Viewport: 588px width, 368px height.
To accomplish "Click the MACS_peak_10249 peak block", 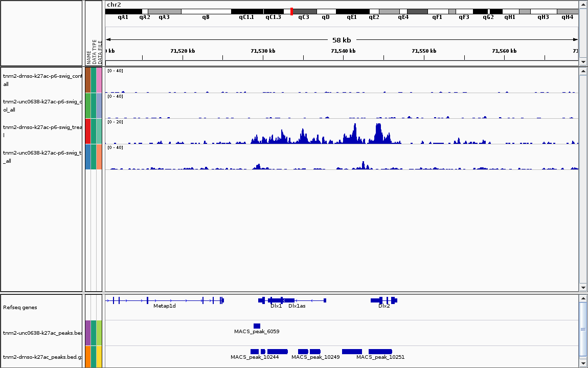I will (x=315, y=351).
